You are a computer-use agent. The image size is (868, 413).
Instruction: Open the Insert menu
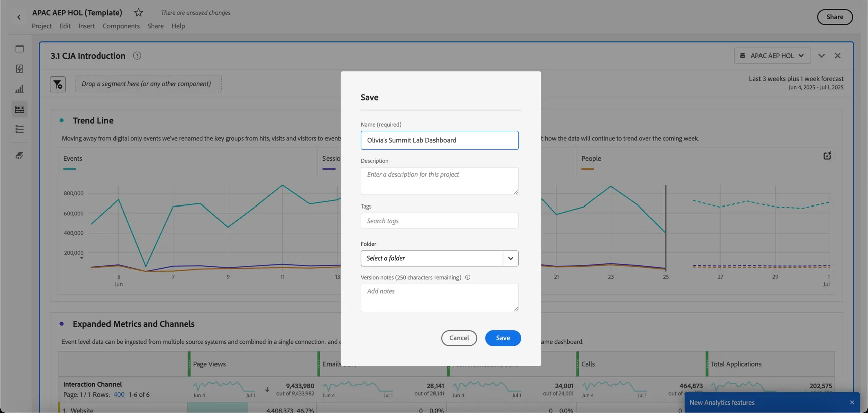(86, 26)
